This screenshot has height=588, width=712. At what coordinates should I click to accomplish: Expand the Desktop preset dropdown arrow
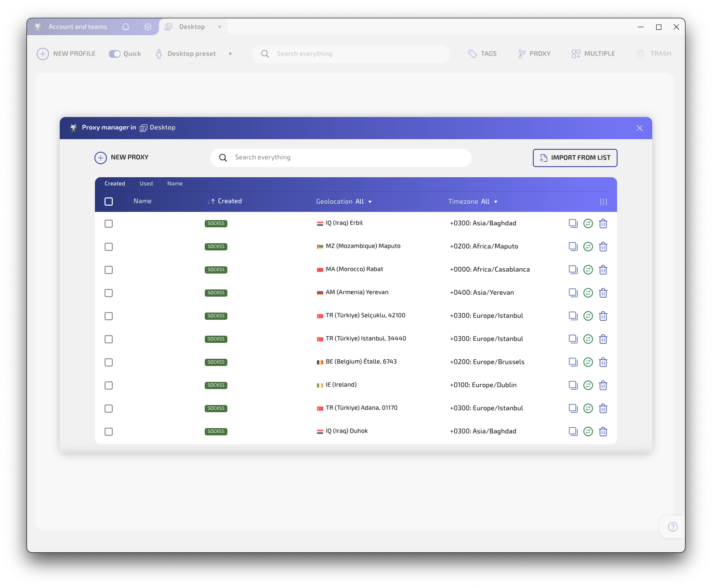230,54
